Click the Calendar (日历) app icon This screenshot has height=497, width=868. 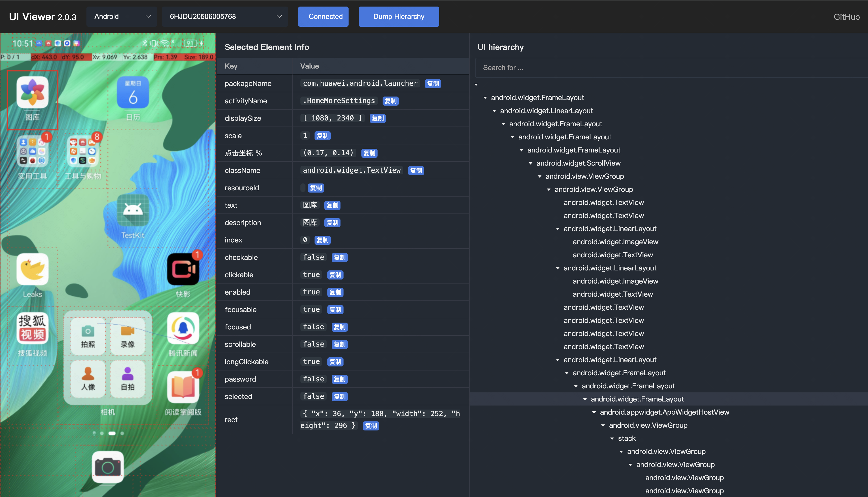tap(133, 92)
